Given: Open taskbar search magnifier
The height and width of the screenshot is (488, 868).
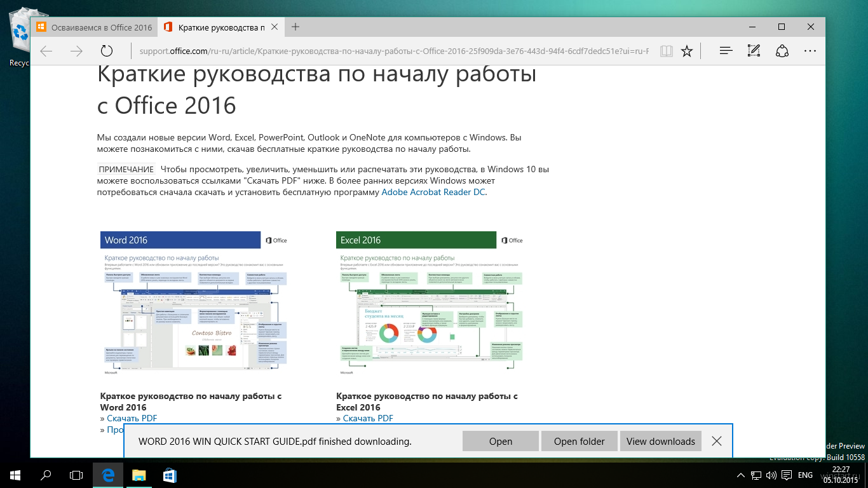Looking at the screenshot, I should 46,475.
